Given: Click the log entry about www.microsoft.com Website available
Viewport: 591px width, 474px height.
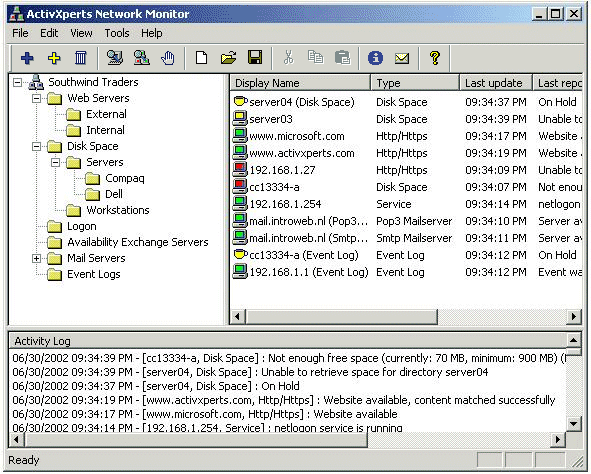Looking at the screenshot, I should pyautogui.click(x=205, y=414).
